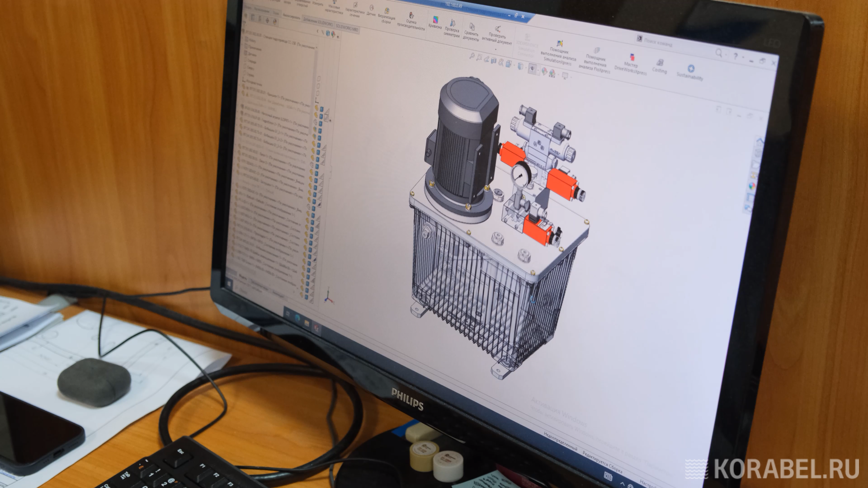Switch to the SOLIDWORKS MBD tab

347,28
